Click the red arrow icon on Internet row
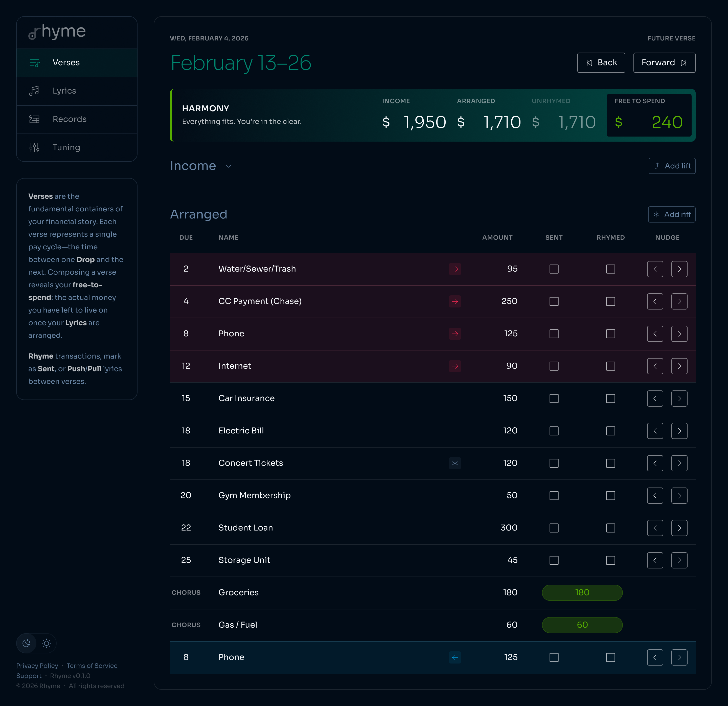 455,366
